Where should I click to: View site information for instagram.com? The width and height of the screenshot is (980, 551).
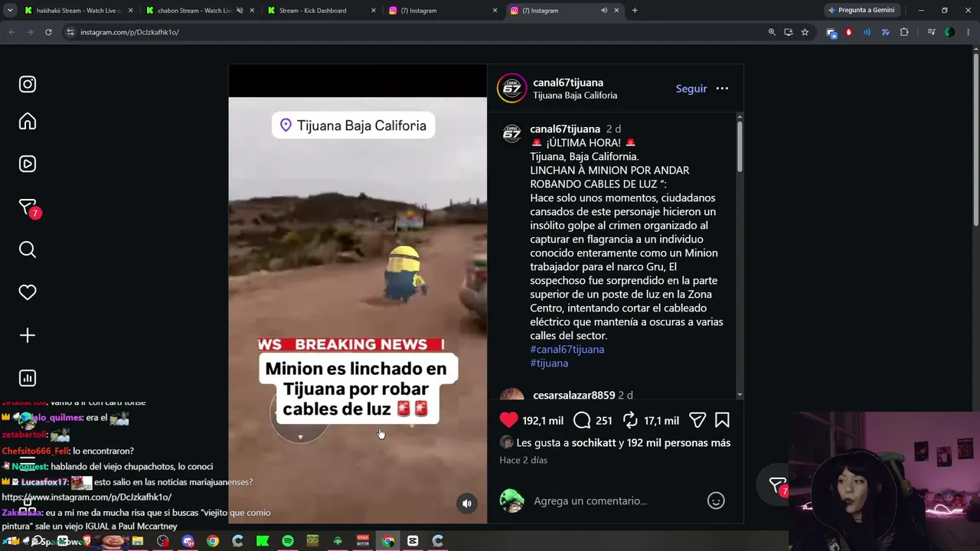[x=70, y=32]
